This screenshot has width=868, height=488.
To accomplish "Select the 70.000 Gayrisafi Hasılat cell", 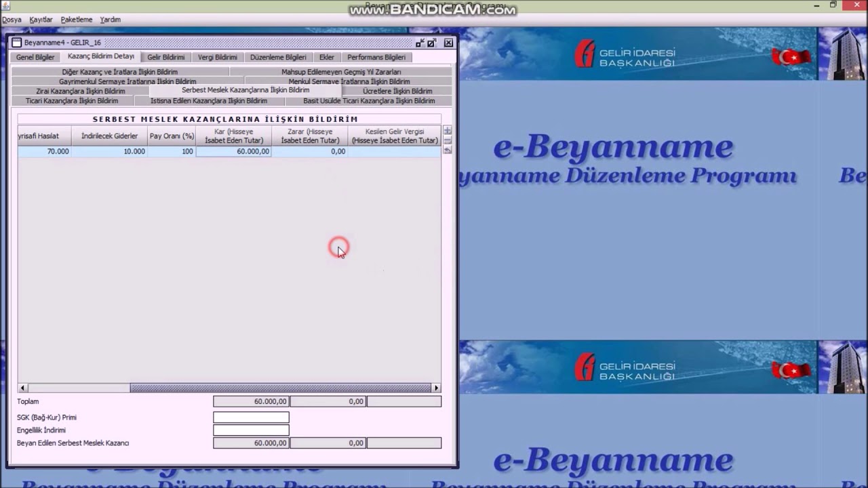I will 44,152.
